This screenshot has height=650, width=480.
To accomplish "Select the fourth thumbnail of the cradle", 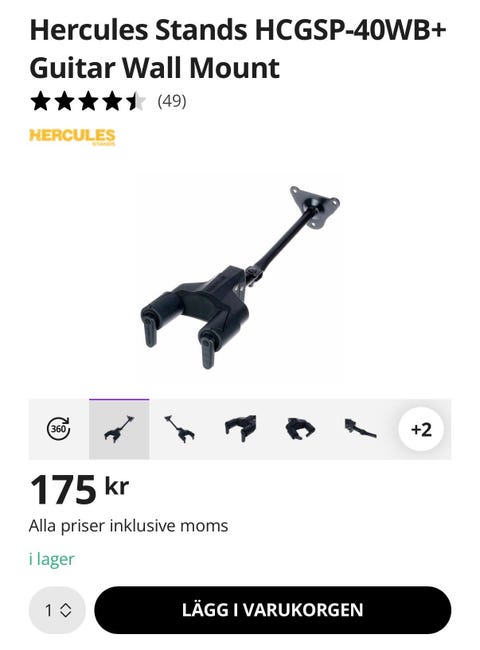I will pos(300,429).
